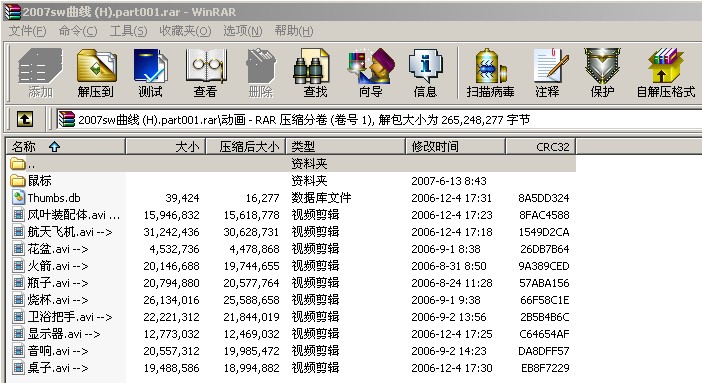Click size value 26,134,016
The width and height of the screenshot is (702, 383).
[171, 300]
